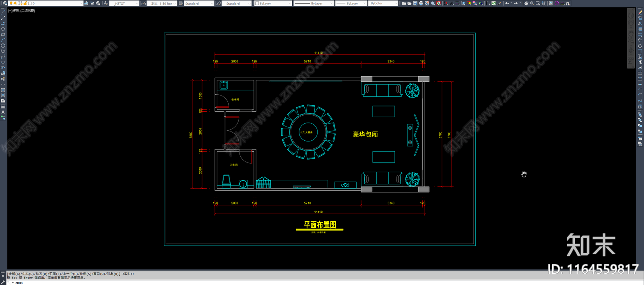Select the Line draw tool
Screen dimensions: 644x285
coord(3,12)
